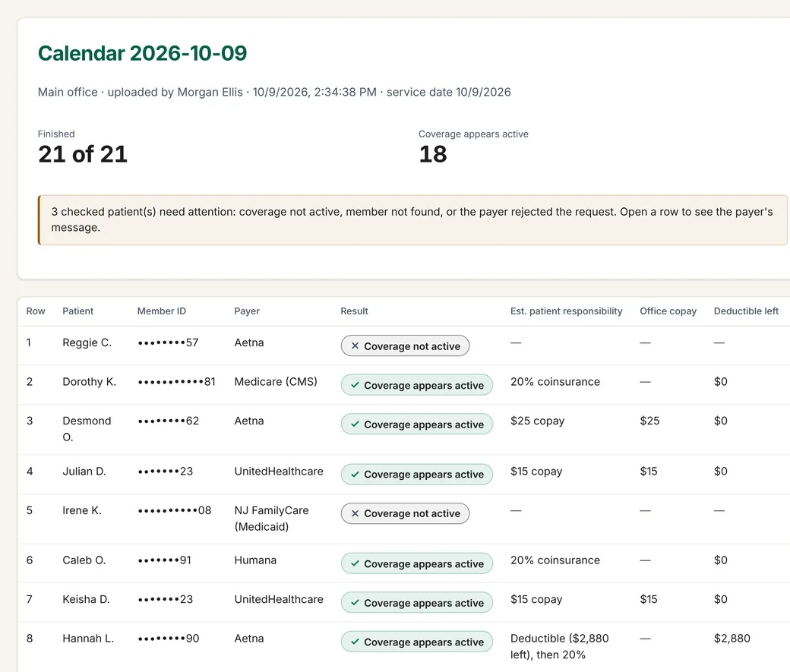Click the upload details line for Morgan Ellis
The image size is (790, 672).
[274, 92]
